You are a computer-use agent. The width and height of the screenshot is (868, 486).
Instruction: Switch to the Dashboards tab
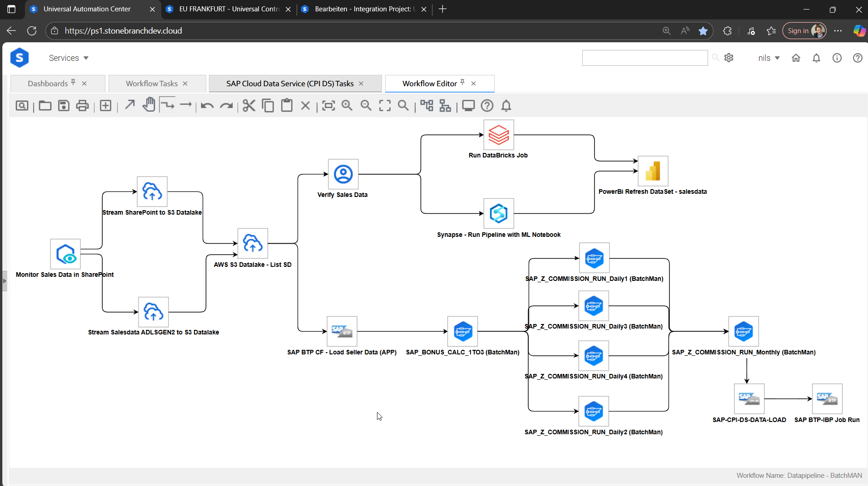(48, 83)
